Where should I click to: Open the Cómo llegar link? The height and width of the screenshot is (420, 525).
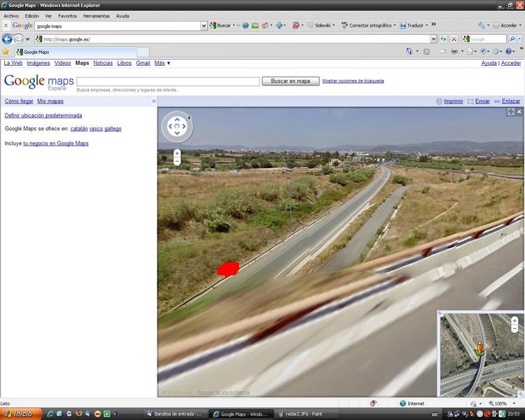coord(19,101)
